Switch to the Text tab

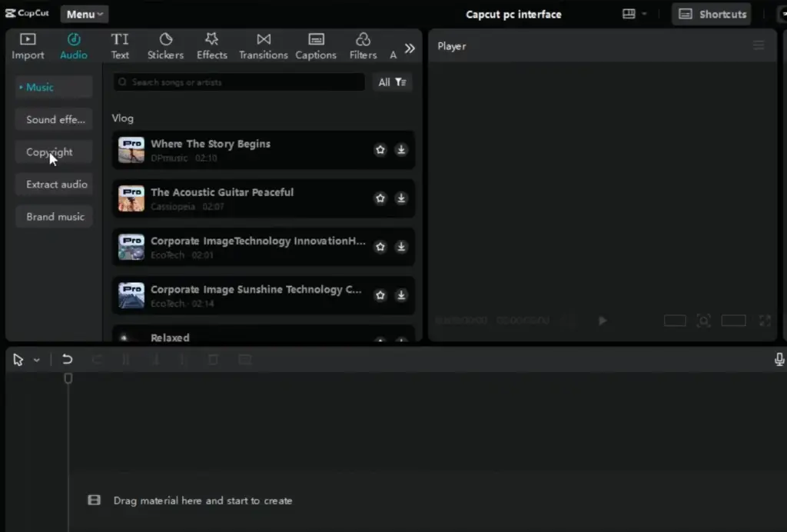(x=120, y=45)
